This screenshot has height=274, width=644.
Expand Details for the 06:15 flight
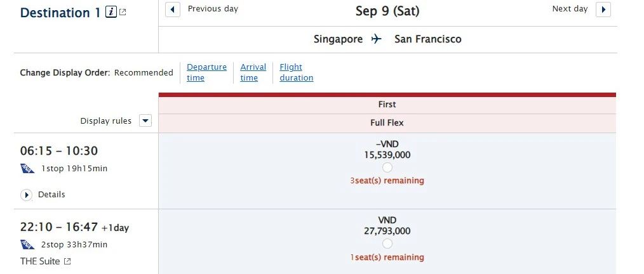coord(26,195)
